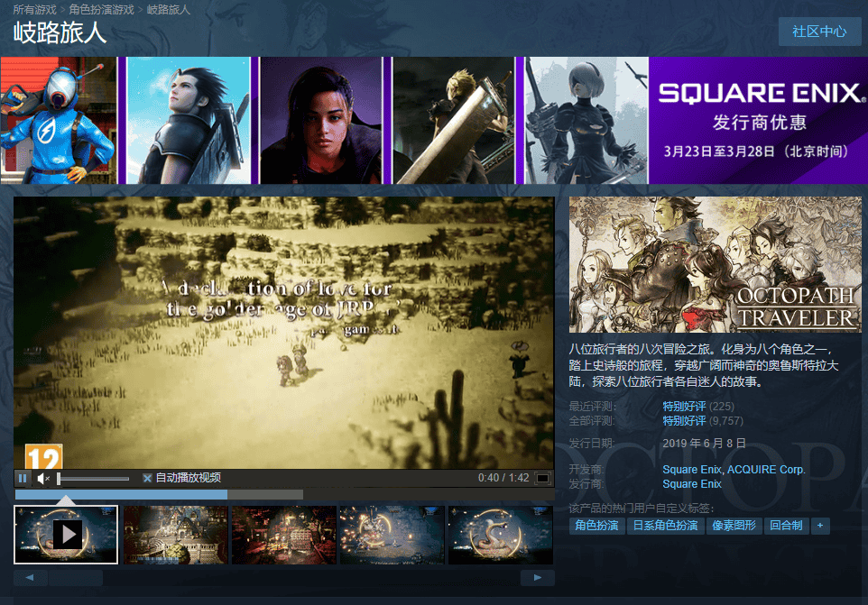Click the 最近评测 label

click(592, 407)
